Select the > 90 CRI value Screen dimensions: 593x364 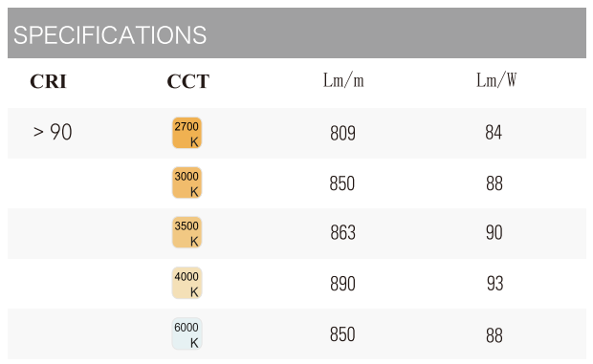pyautogui.click(x=53, y=132)
